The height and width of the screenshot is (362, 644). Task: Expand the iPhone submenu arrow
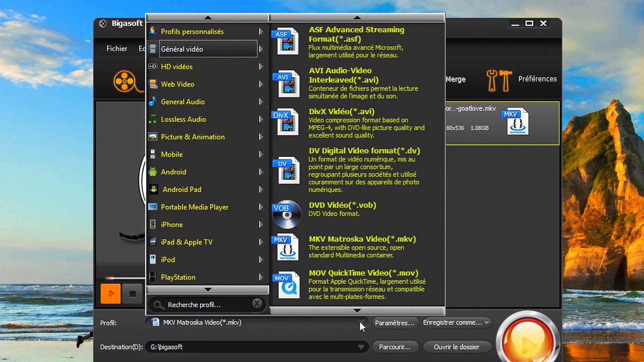[x=261, y=224]
